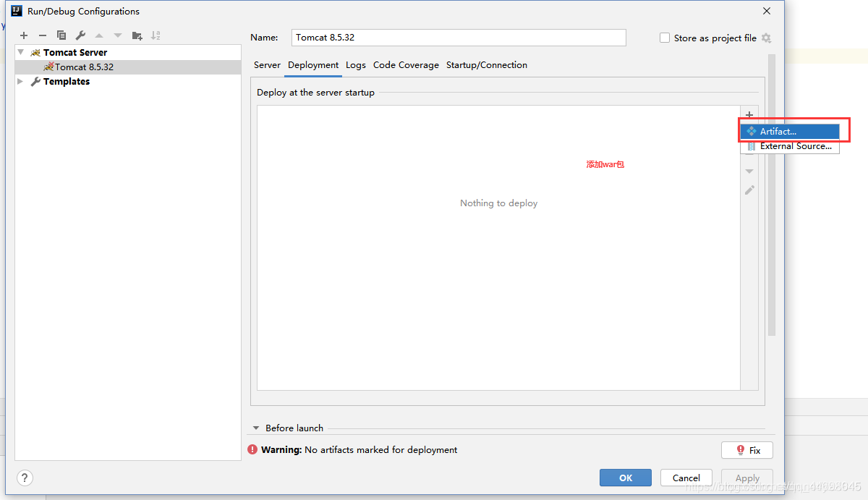Screen dimensions: 868x500
Task: Remove the selected configuration with the minus icon
Action: tap(43, 35)
